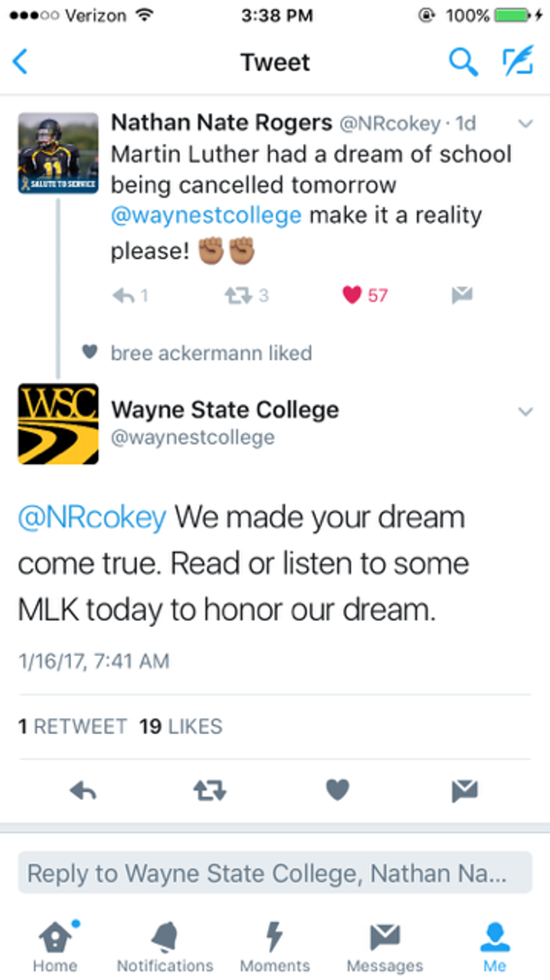This screenshot has height=980, width=550.
Task: Like the Wayne State College tweet
Action: [338, 790]
